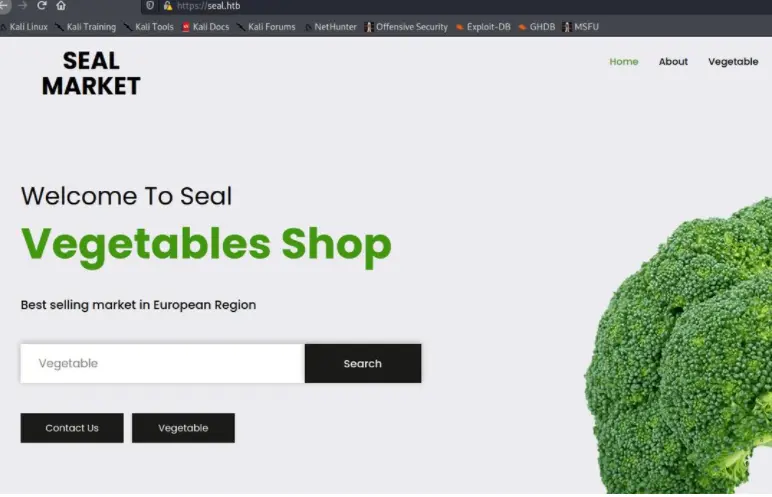Open the Kali Tools bookmark
The height and width of the screenshot is (497, 772).
tap(149, 27)
